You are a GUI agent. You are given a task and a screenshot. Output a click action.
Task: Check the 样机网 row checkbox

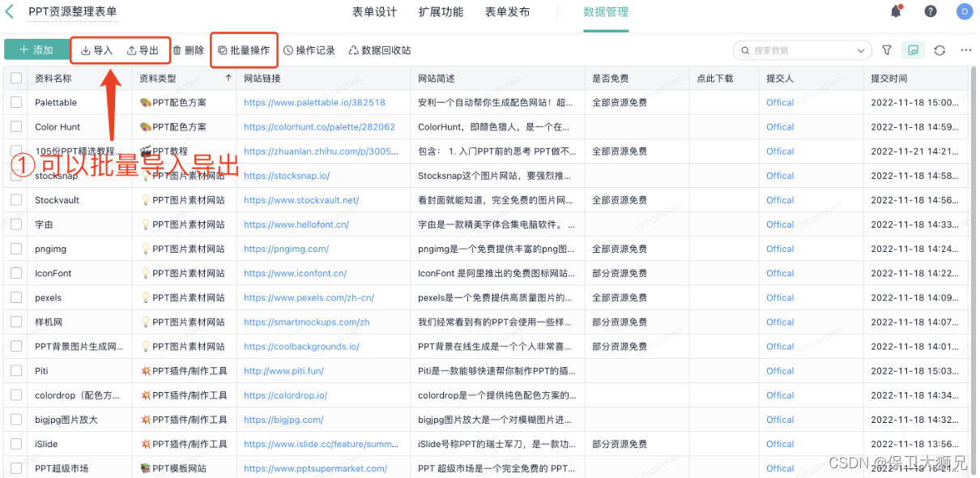pos(16,322)
